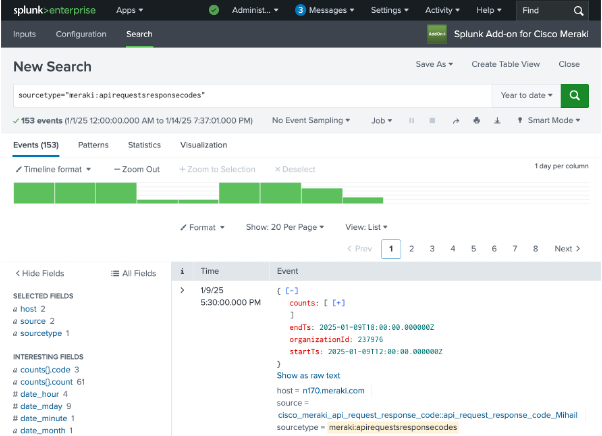602x436 pixels.
Task: Click Create Table View
Action: click(x=506, y=64)
